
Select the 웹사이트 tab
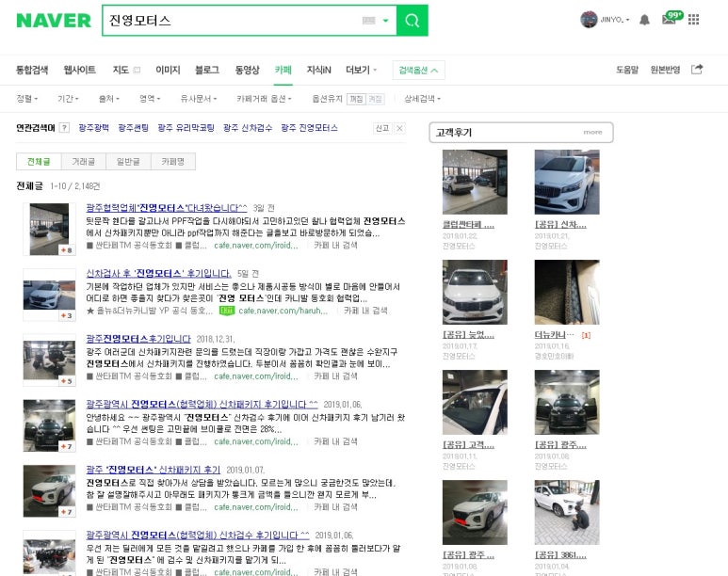tap(80, 70)
